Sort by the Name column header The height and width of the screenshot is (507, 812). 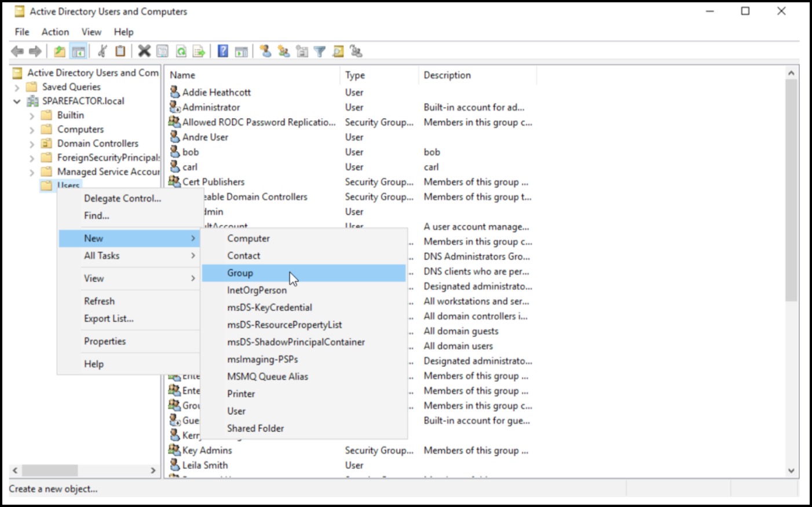(253, 75)
